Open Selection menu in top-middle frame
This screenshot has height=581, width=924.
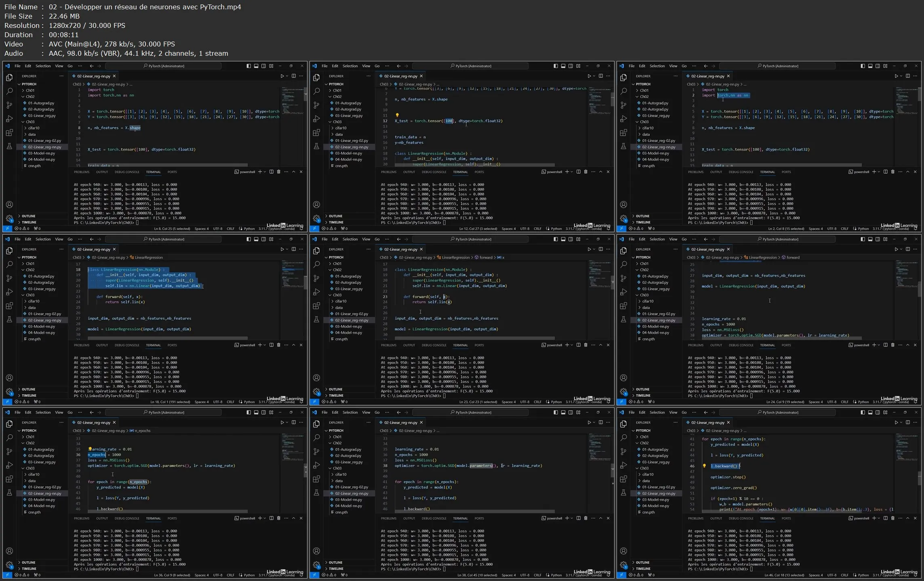tap(350, 66)
